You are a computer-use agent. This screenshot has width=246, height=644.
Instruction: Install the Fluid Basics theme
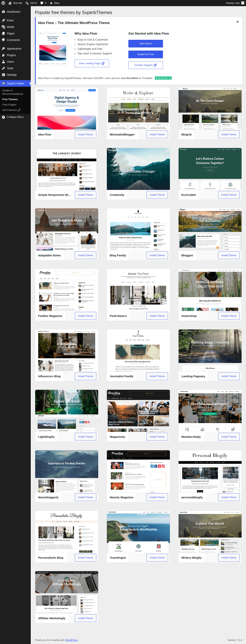click(157, 316)
